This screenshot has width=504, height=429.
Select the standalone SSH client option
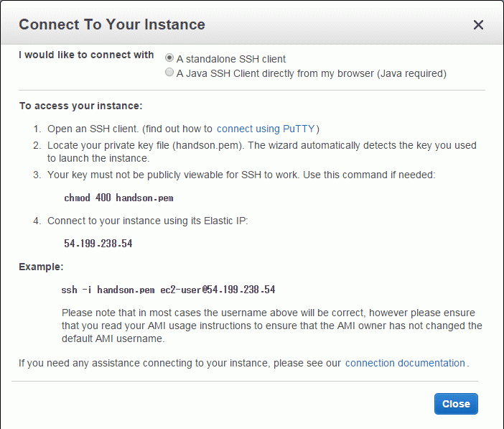point(169,58)
